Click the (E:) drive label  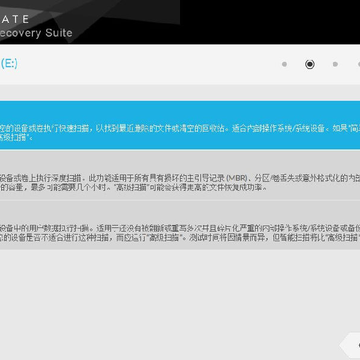[9, 64]
